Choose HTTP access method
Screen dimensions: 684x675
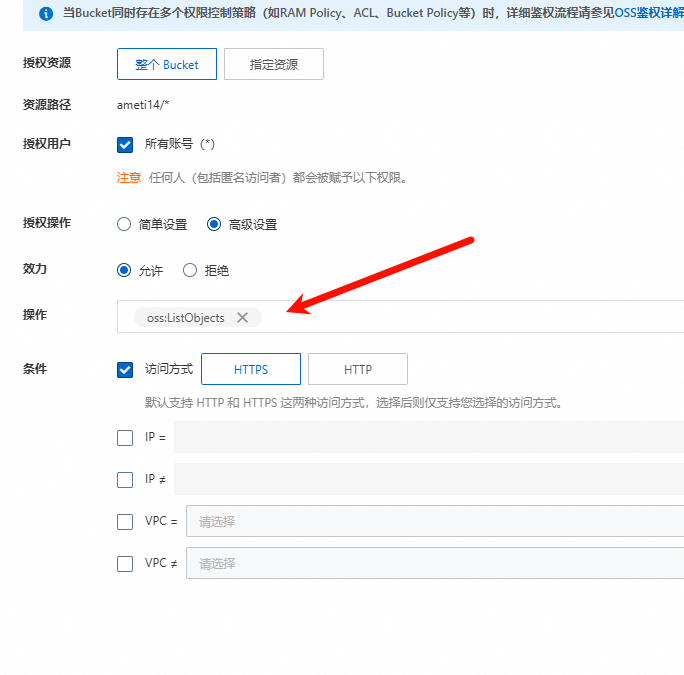coord(357,369)
